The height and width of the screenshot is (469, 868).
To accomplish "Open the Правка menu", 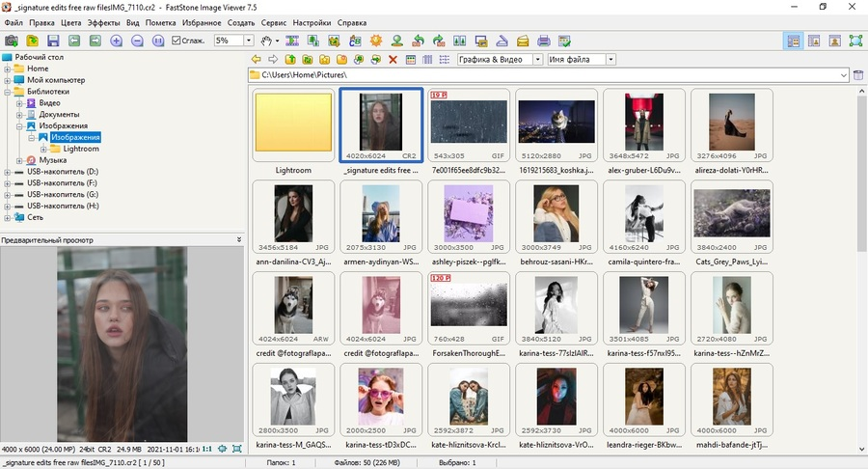I will tap(41, 23).
